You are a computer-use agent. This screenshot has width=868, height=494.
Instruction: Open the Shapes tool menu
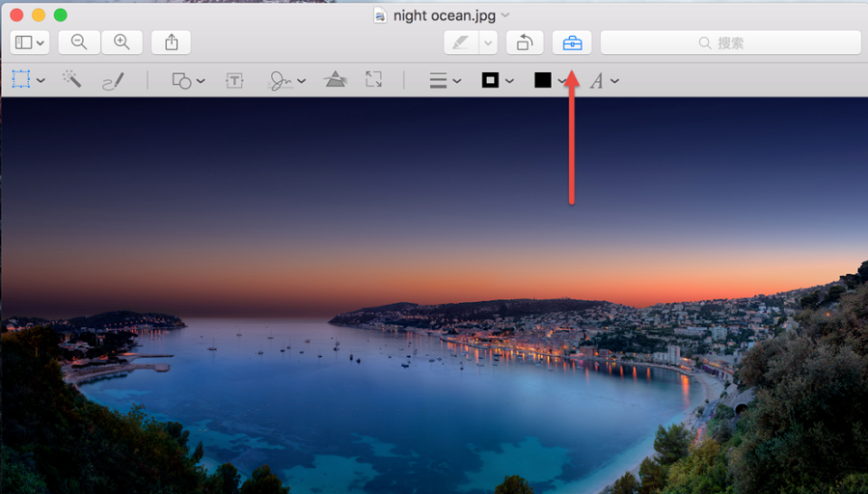[x=181, y=81]
